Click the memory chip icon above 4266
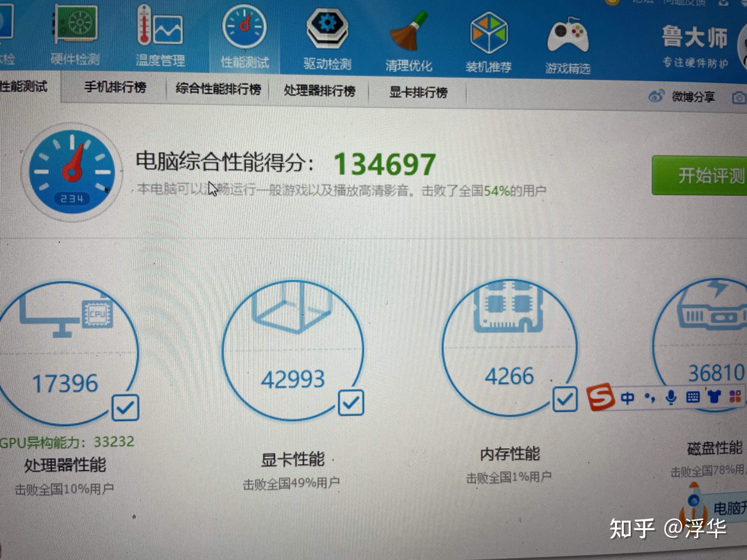747x560 pixels. [508, 306]
